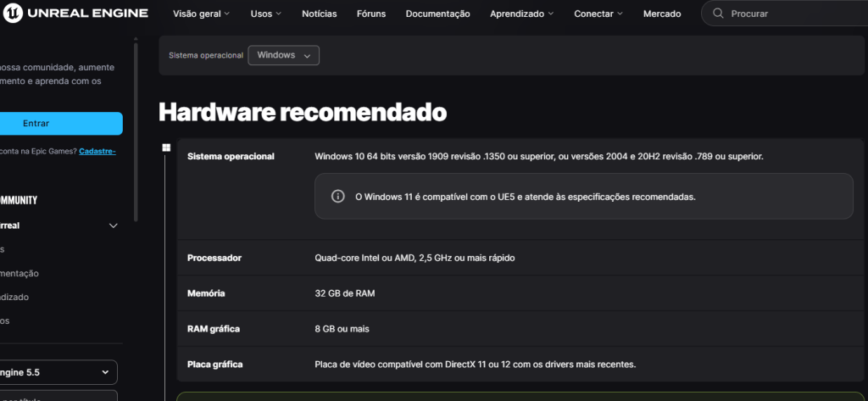Click the Windows logo icon beside hardware table
Screen dimensions: 868x401
(x=166, y=148)
